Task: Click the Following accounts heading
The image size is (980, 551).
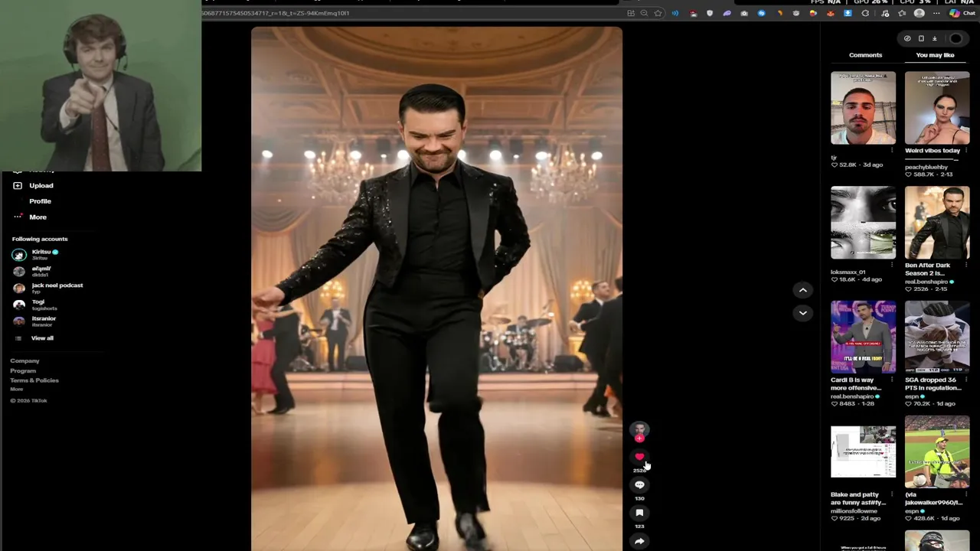Action: pos(40,239)
